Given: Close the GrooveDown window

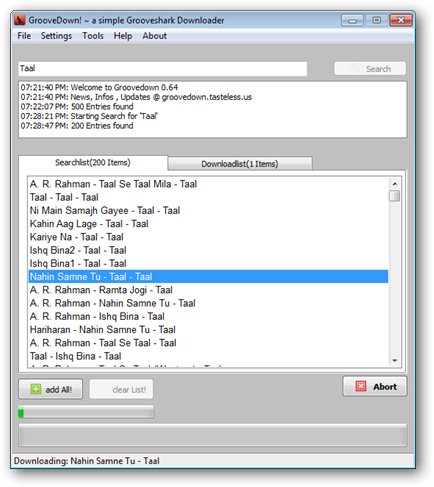Looking at the screenshot, I should 401,21.
